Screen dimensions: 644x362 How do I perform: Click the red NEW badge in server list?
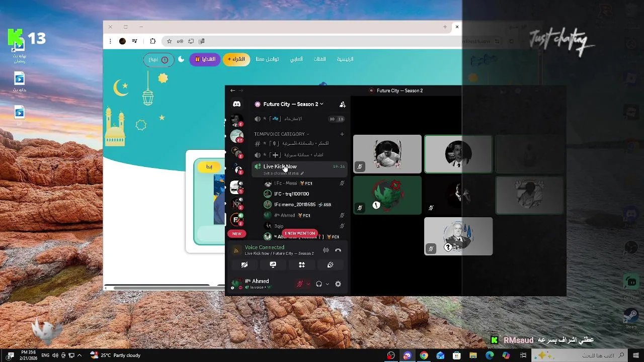coord(236,233)
